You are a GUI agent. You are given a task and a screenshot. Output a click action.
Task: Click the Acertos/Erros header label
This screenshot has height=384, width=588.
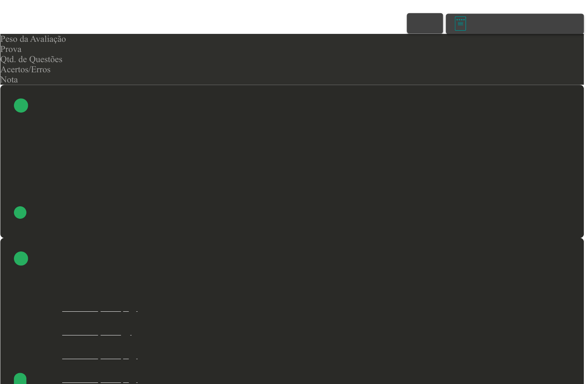tap(25, 70)
